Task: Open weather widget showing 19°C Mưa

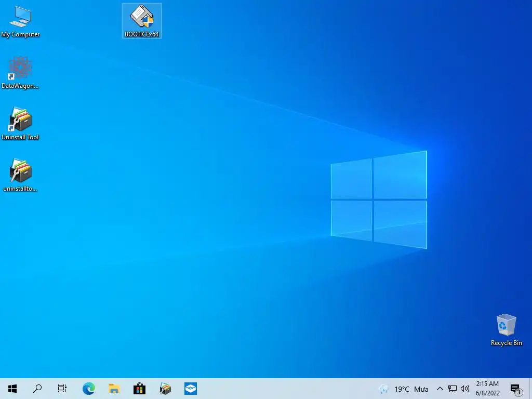Action: [403, 389]
